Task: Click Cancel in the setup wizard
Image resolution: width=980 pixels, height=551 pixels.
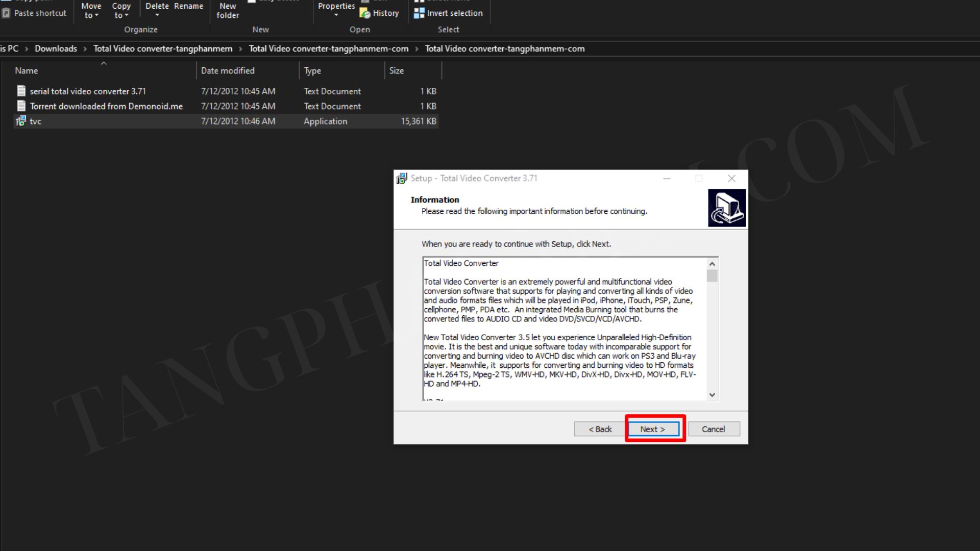Action: (x=713, y=429)
